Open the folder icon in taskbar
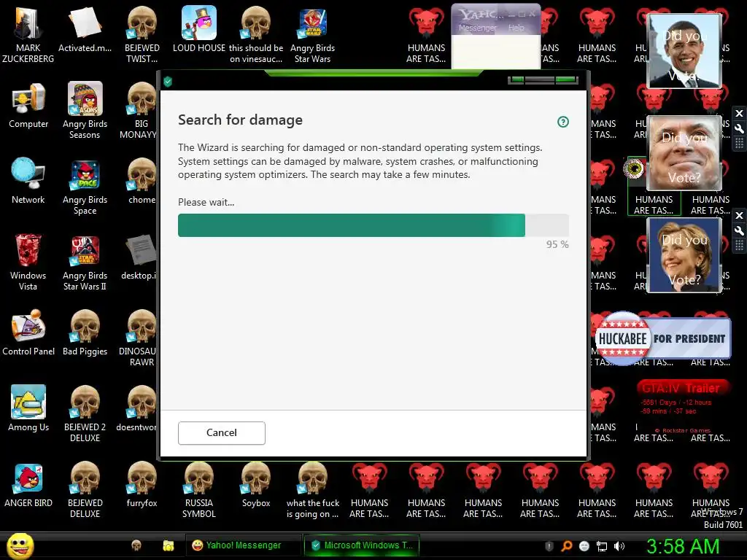The image size is (747, 560). [169, 545]
